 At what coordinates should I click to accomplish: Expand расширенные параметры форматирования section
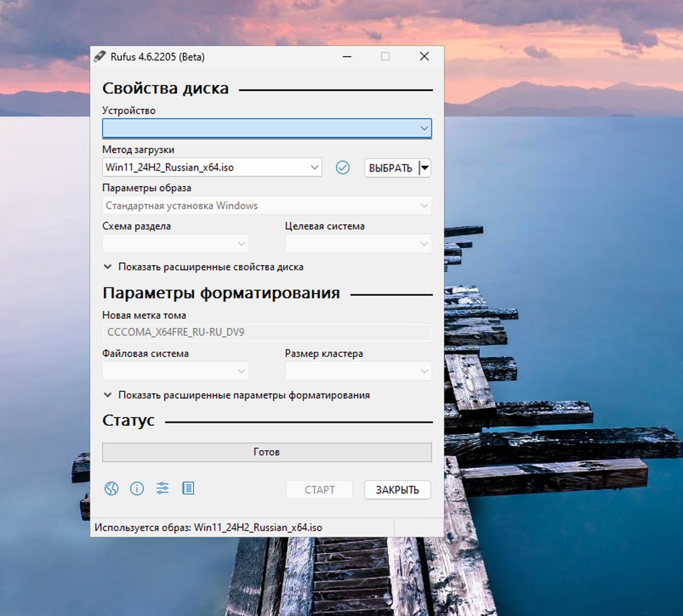coord(236,395)
